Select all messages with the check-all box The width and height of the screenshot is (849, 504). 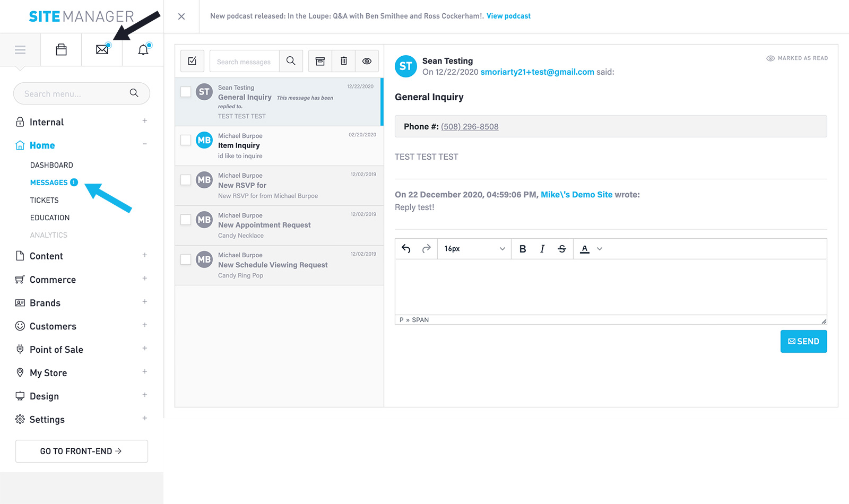[x=192, y=61]
